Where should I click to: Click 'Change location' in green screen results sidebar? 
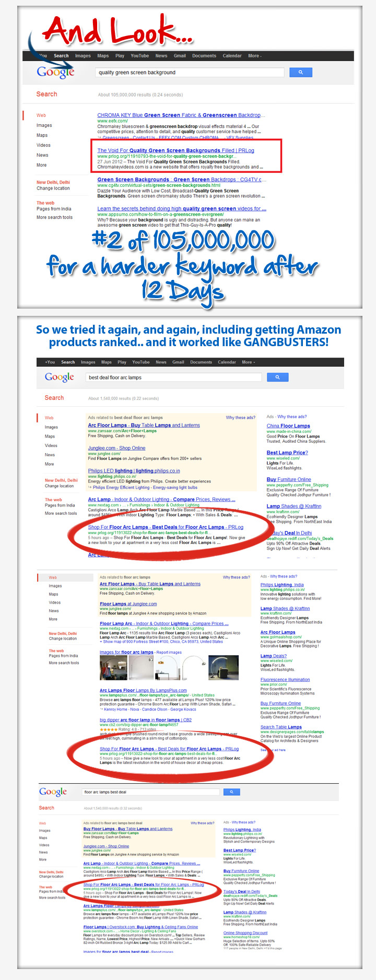point(53,188)
